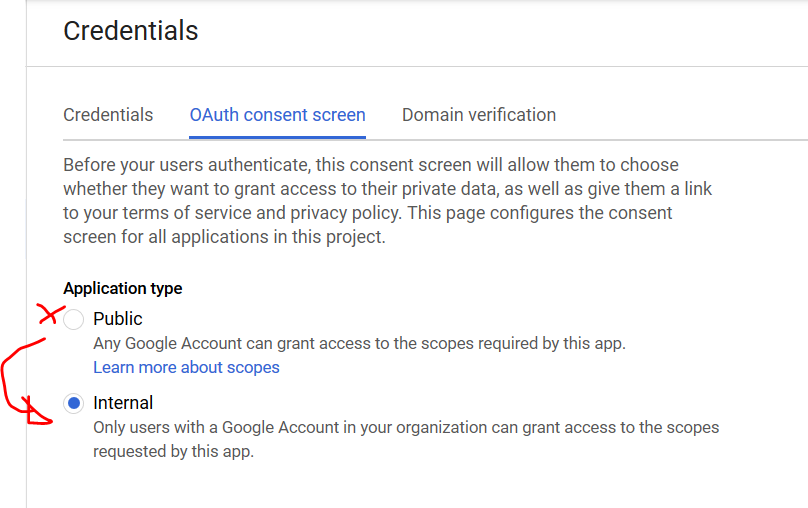Viewport: 808px width, 508px height.
Task: Select the Internal application type radio button
Action: click(x=74, y=403)
